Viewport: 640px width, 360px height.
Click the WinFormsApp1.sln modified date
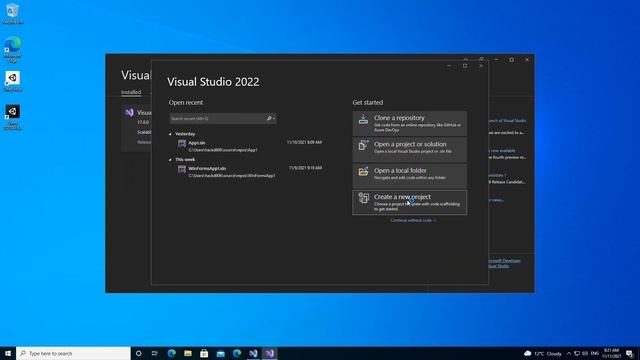(305, 168)
